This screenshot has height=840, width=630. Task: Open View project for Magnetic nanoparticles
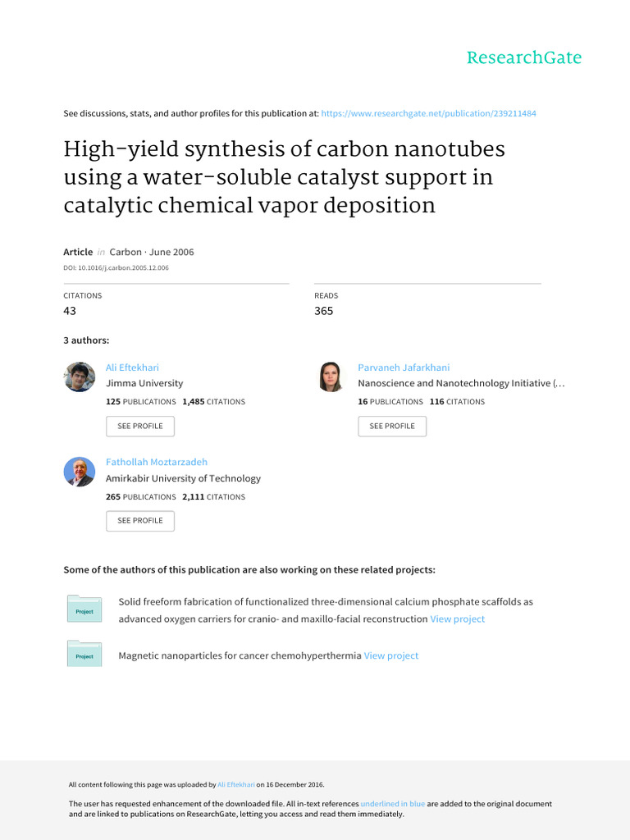(390, 656)
